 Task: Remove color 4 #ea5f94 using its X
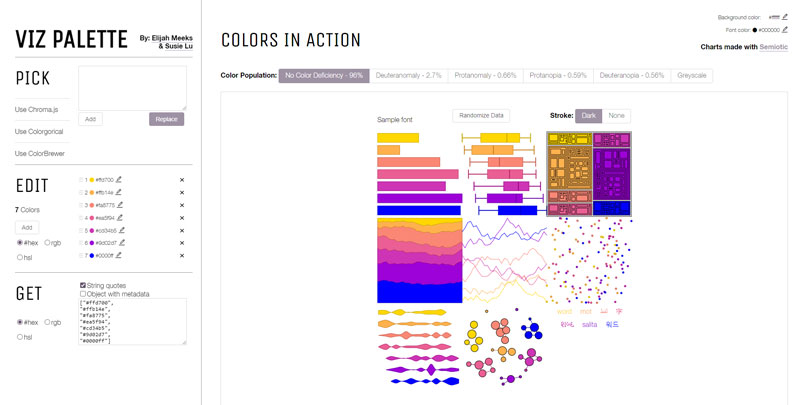pyautogui.click(x=182, y=218)
